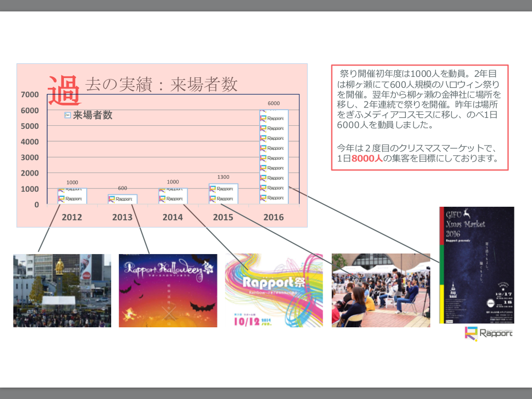Click the 6000 data label above 2016
532x399 pixels.
pos(274,103)
